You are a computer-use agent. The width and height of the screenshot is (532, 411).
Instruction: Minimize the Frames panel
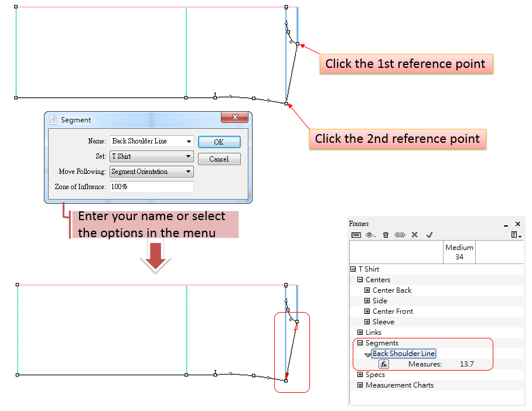pyautogui.click(x=506, y=224)
